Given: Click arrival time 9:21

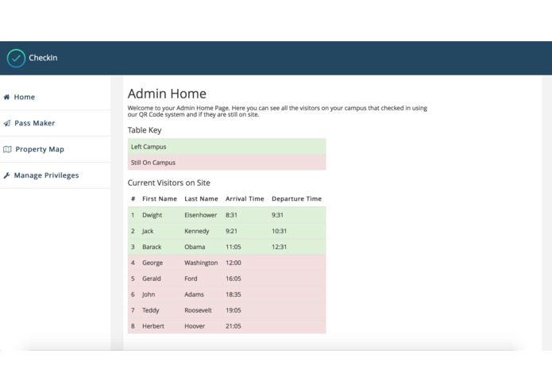Looking at the screenshot, I should [x=231, y=231].
